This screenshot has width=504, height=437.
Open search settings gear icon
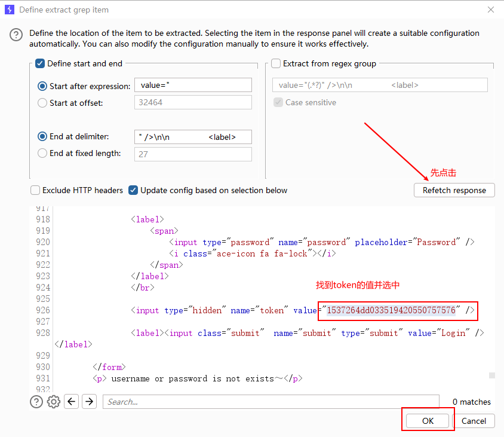(54, 402)
